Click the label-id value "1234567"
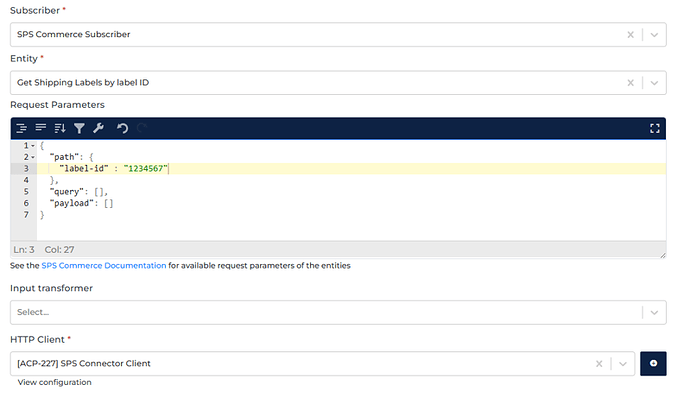 point(146,169)
